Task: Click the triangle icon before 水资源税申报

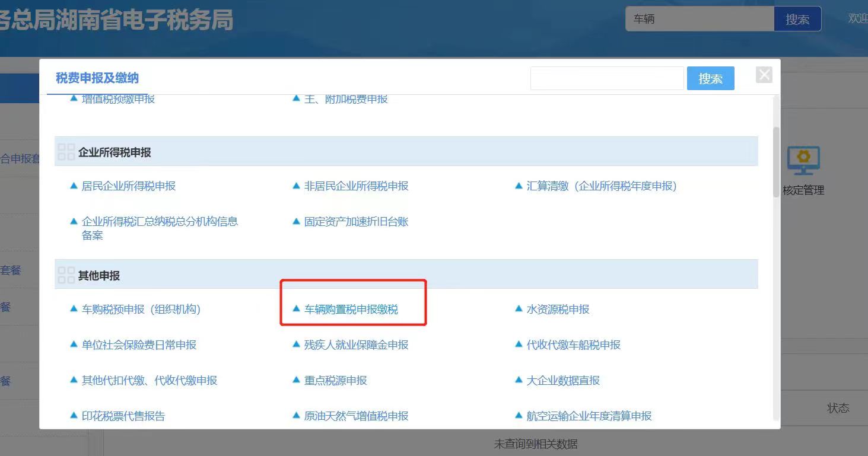Action: [x=518, y=308]
